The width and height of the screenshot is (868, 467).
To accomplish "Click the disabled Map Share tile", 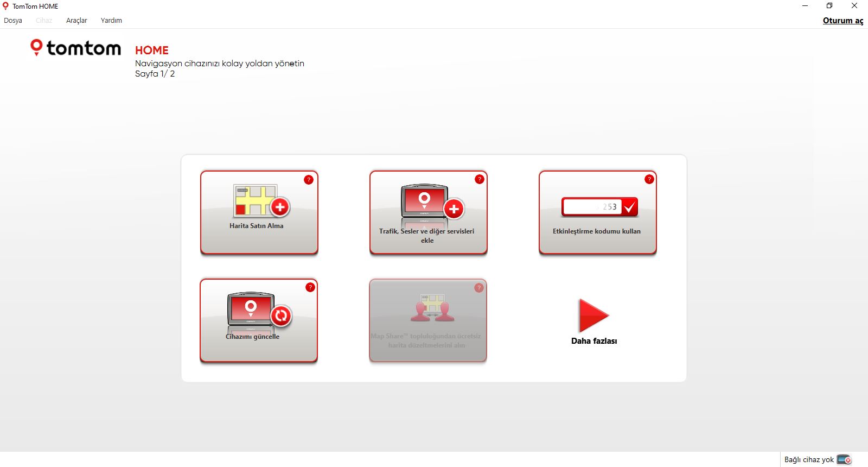I will tap(428, 320).
